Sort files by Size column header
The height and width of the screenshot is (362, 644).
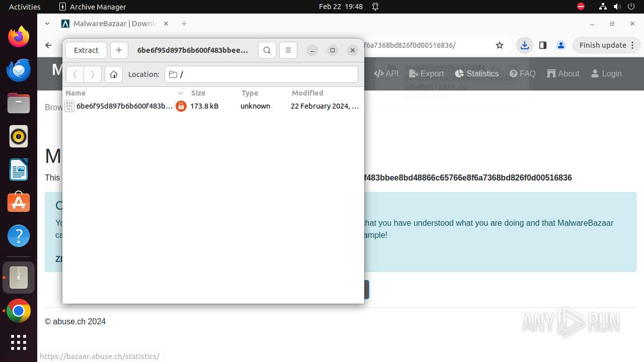212,93
